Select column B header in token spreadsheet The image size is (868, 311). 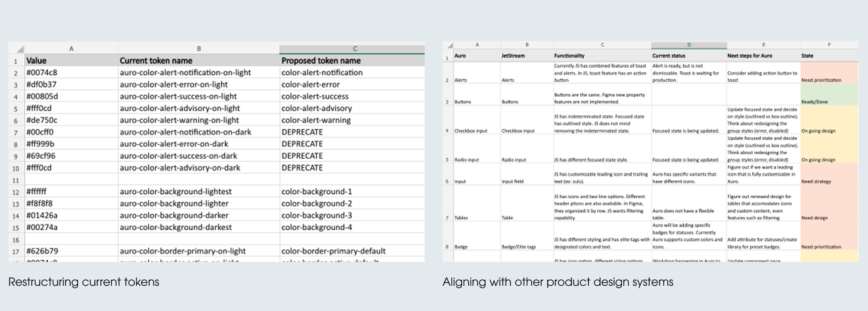click(x=199, y=49)
